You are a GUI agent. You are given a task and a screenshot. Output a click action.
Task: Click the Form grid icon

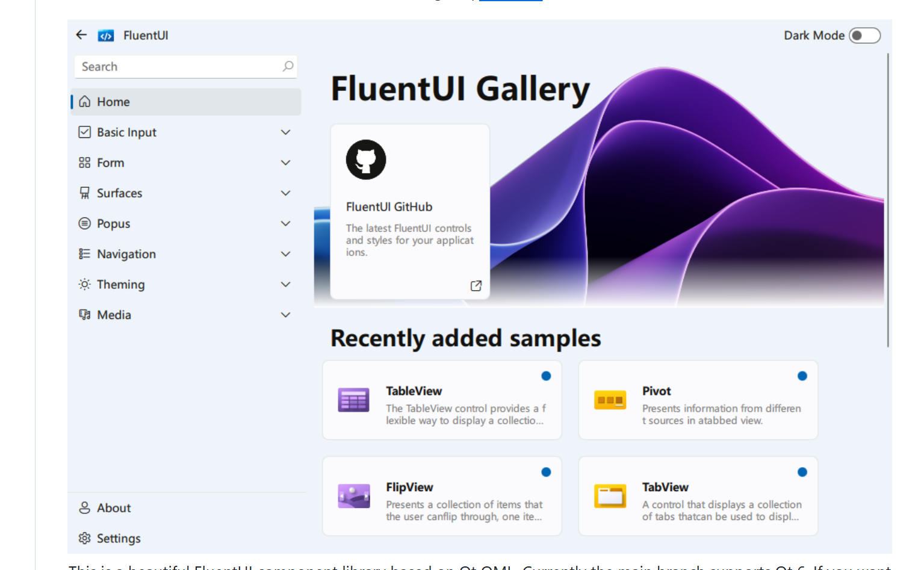(85, 163)
